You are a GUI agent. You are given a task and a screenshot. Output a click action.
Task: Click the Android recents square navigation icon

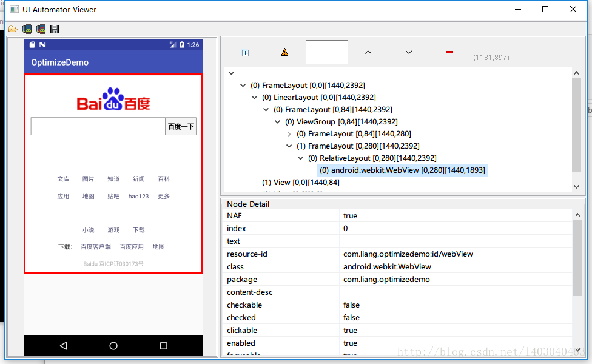[x=164, y=346]
